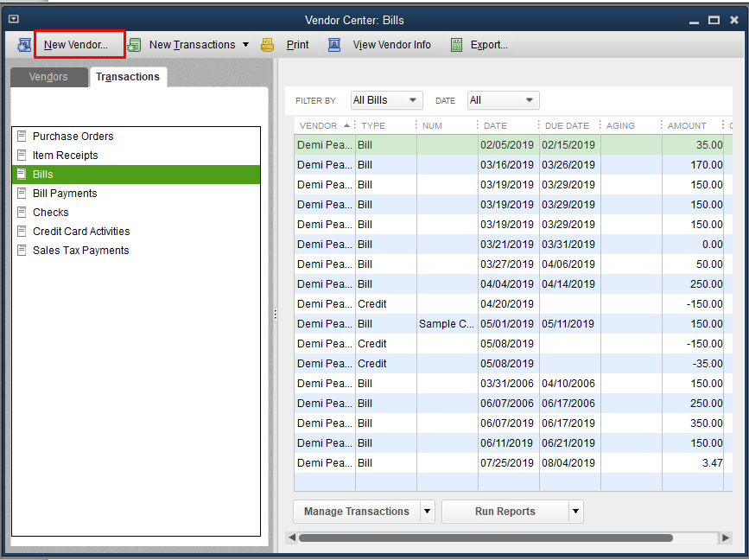Click the Manage Transactions button
Viewport: 749px width, 560px height.
pos(357,512)
